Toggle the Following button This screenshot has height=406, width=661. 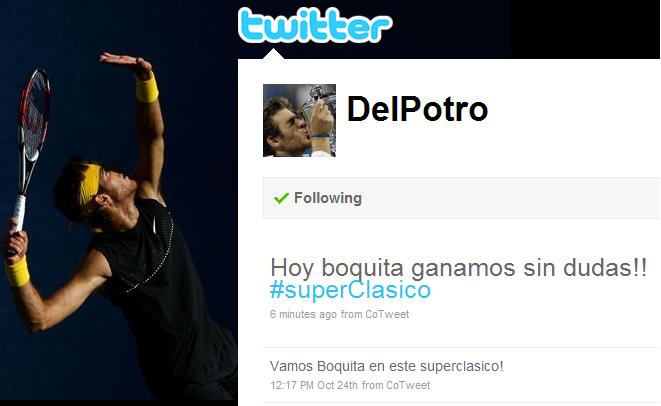click(462, 198)
